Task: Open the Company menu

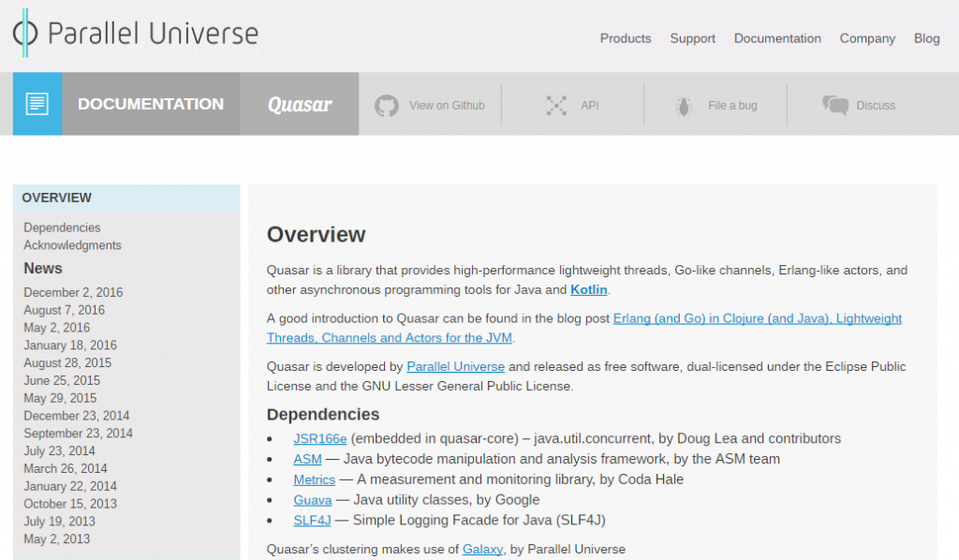Action: (x=867, y=38)
